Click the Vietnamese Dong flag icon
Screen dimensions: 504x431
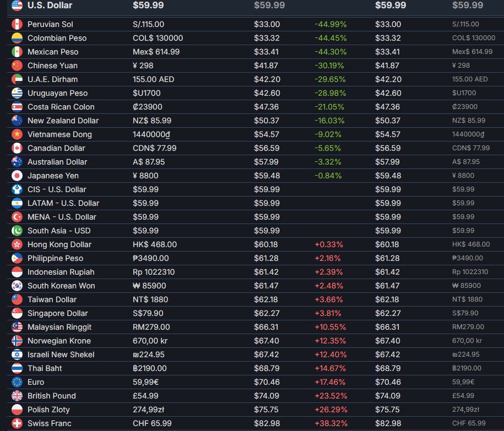(x=17, y=134)
